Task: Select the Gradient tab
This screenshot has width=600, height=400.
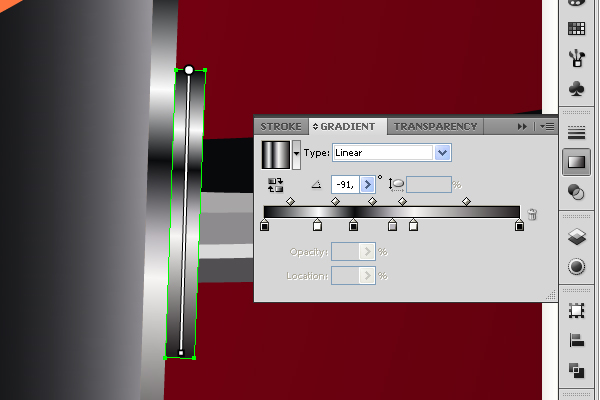Action: pyautogui.click(x=347, y=127)
